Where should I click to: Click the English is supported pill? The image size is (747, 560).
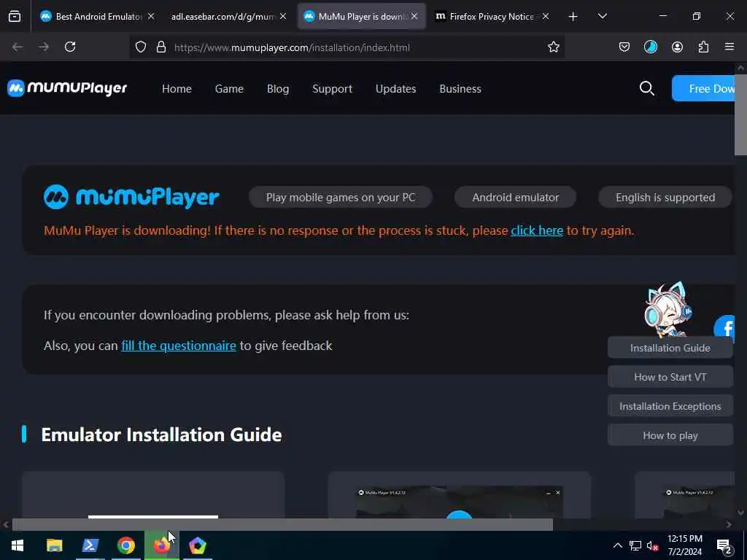click(665, 197)
